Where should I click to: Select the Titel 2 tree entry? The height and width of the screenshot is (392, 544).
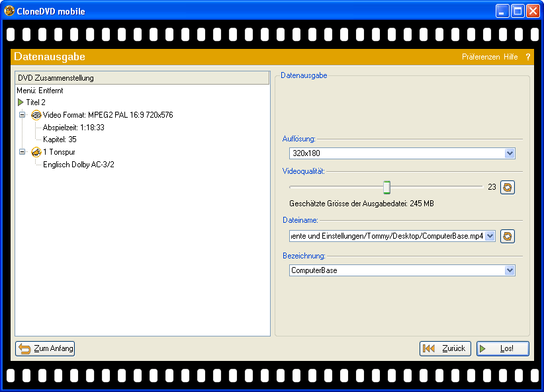[x=36, y=102]
